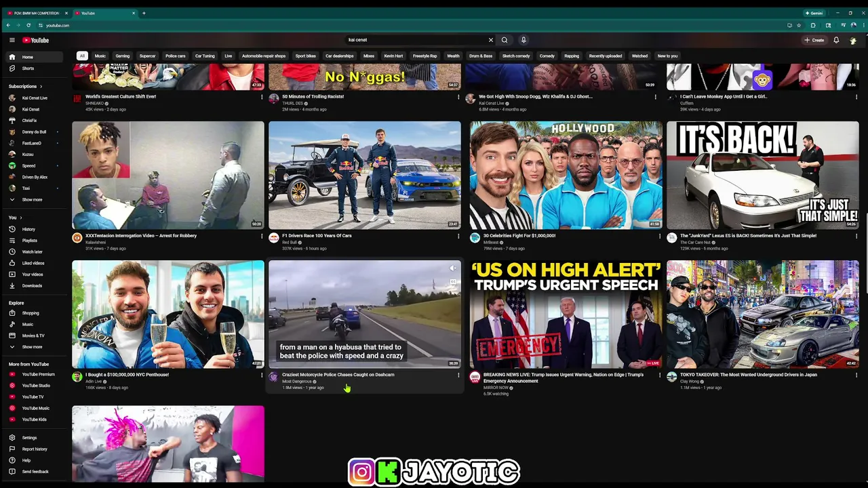Open the Red Bull channel link

click(x=290, y=242)
